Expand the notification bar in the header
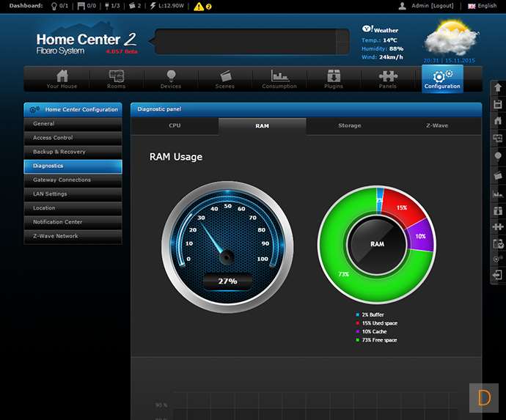This screenshot has width=506, height=420. coord(342,42)
